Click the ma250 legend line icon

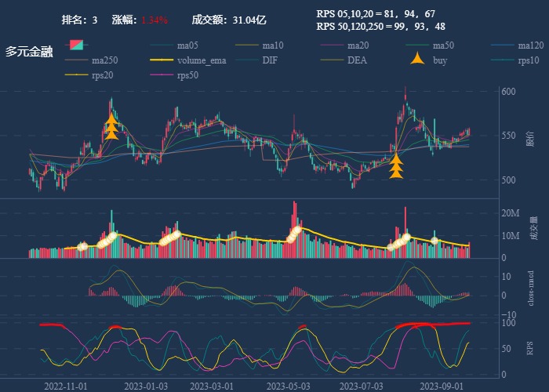(78, 60)
